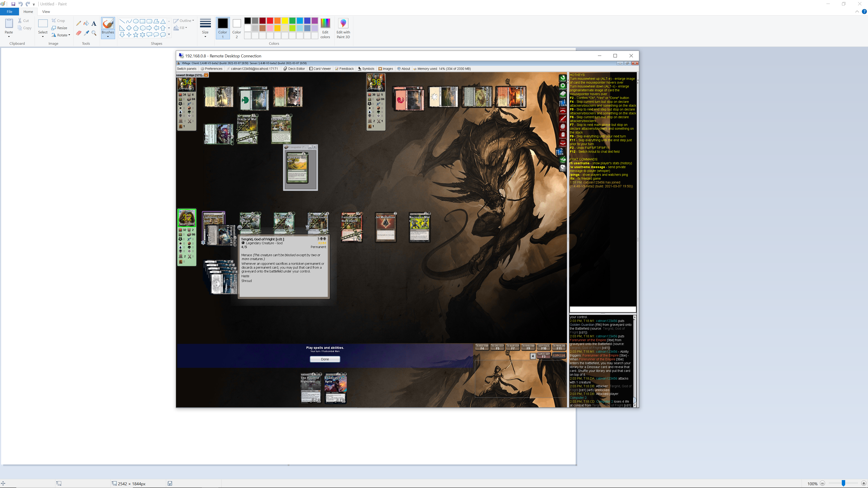Pick the pink color swatch
868x488 pixels.
point(270,28)
